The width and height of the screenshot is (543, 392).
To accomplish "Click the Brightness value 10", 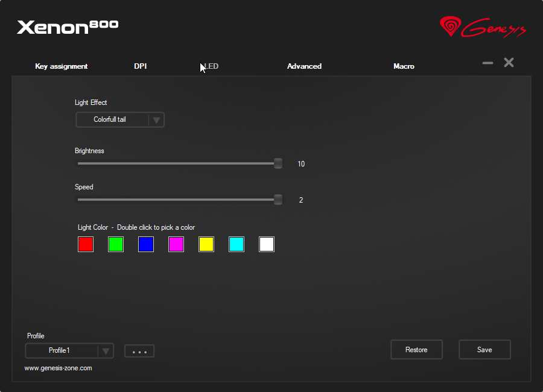I will (x=301, y=164).
